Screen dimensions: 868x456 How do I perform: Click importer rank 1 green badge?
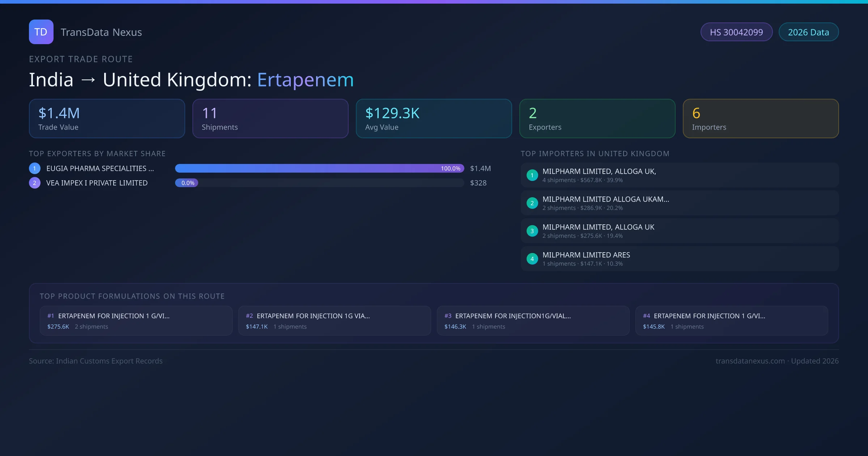(x=532, y=175)
